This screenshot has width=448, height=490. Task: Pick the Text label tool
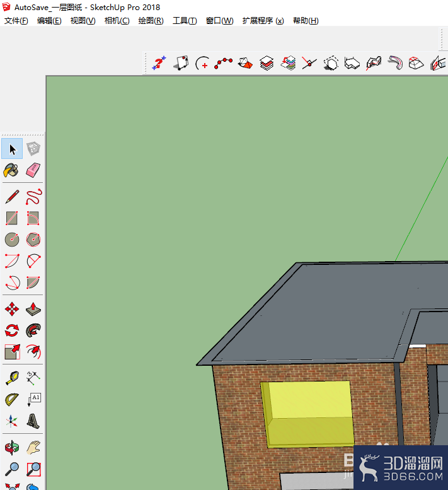coord(34,400)
